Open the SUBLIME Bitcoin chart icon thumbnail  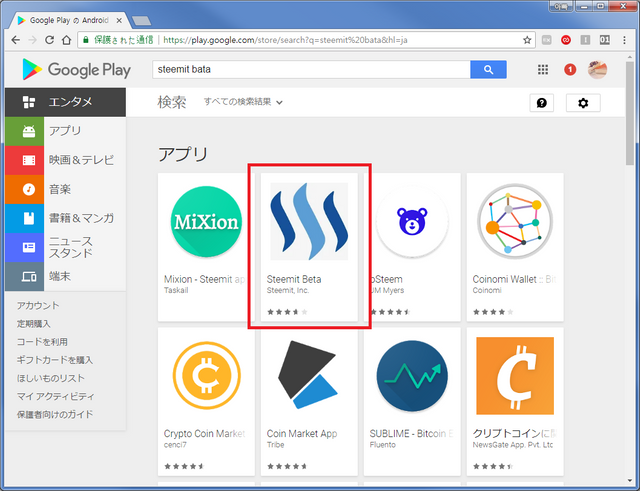[412, 375]
